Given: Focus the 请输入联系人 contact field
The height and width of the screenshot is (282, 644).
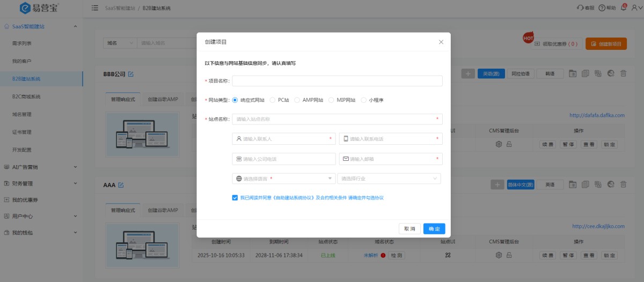Looking at the screenshot, I should click(x=284, y=139).
